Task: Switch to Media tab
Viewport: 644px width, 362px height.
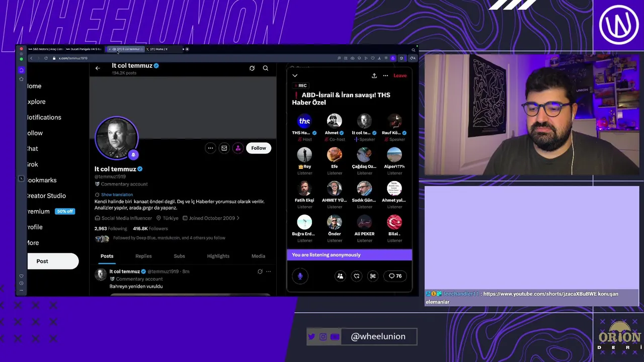Action: tap(258, 256)
